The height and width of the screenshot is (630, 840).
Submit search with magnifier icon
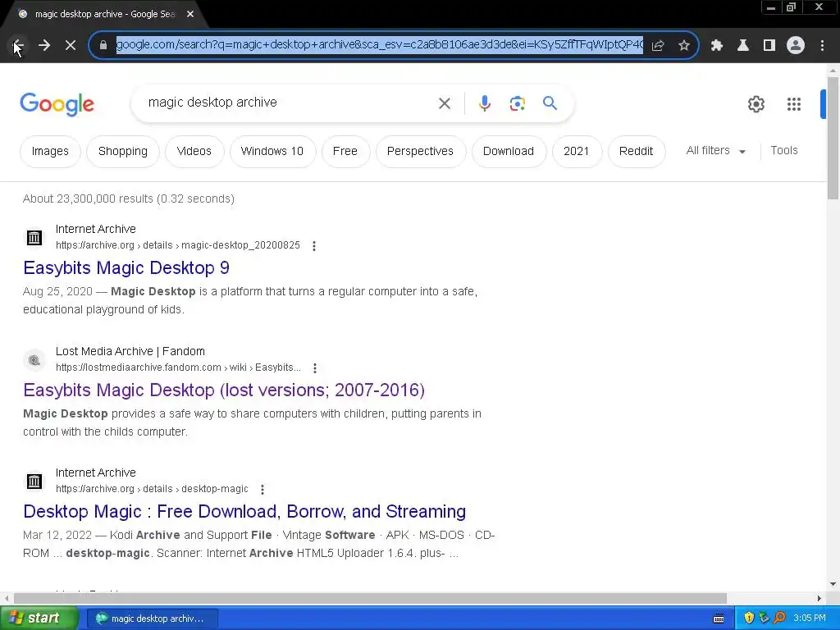coord(550,103)
